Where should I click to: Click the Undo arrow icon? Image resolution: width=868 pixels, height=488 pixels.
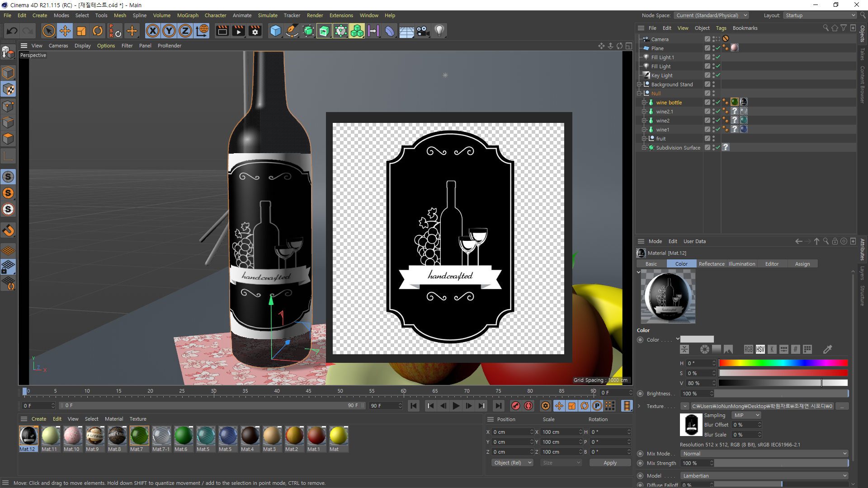click(x=12, y=31)
